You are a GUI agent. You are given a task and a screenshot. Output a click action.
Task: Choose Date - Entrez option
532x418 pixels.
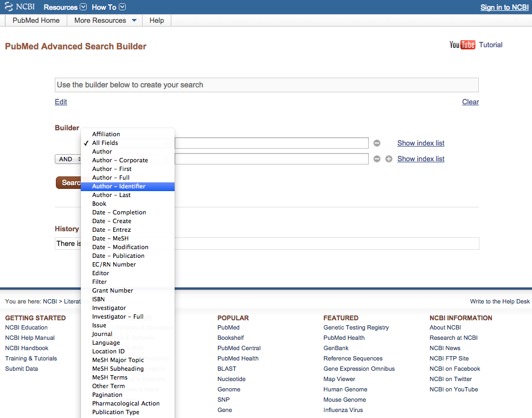pyautogui.click(x=127, y=230)
